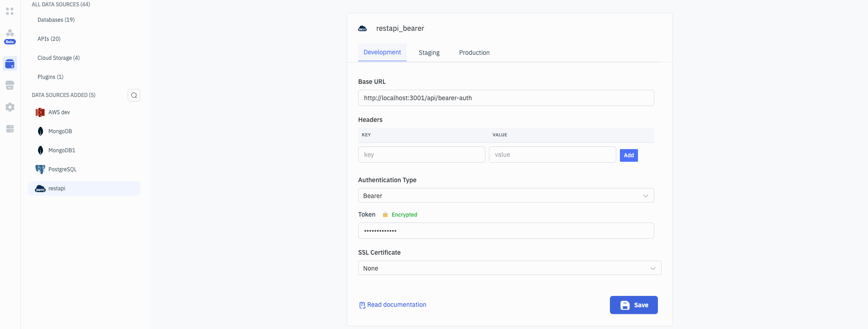Click the bottom database icon in left sidebar
Screen dimensions: 868x329
10,129
